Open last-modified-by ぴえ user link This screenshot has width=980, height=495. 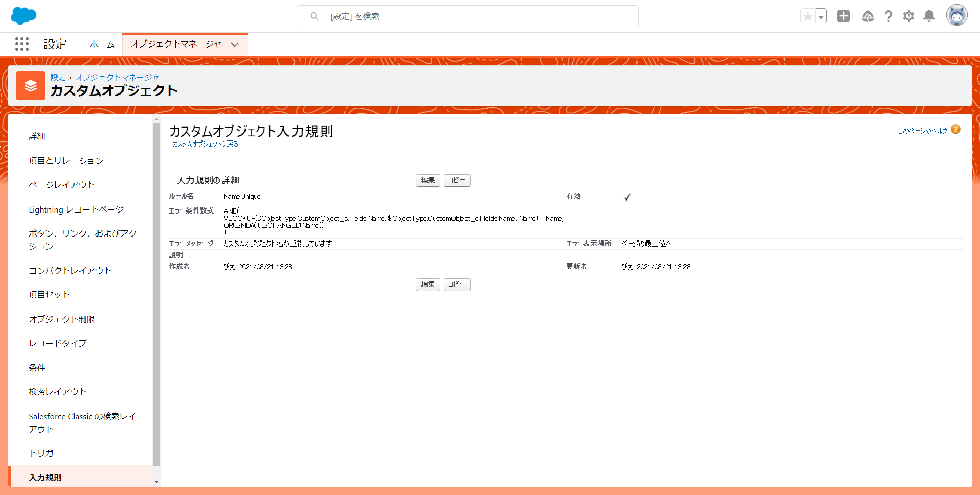(627, 267)
